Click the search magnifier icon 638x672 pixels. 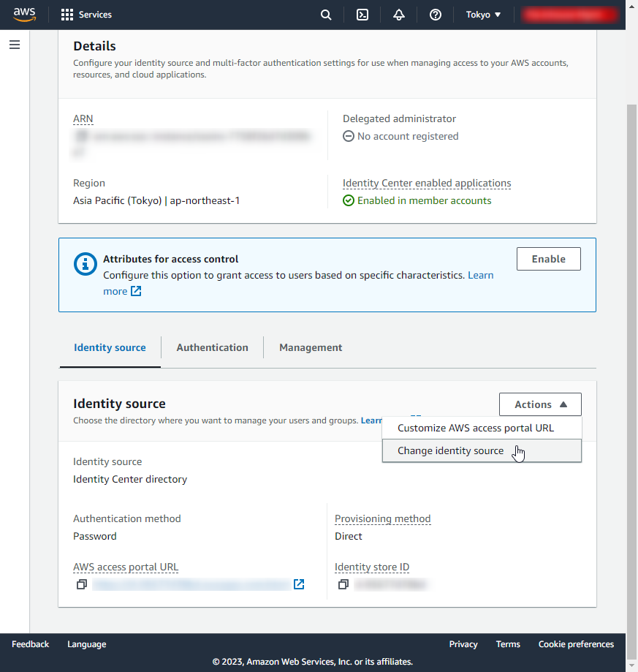pos(326,15)
